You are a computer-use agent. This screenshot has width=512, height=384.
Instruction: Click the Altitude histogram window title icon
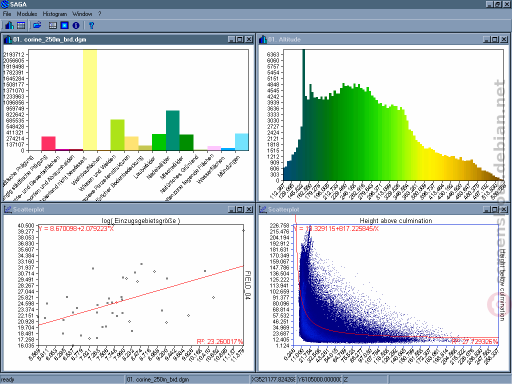263,40
